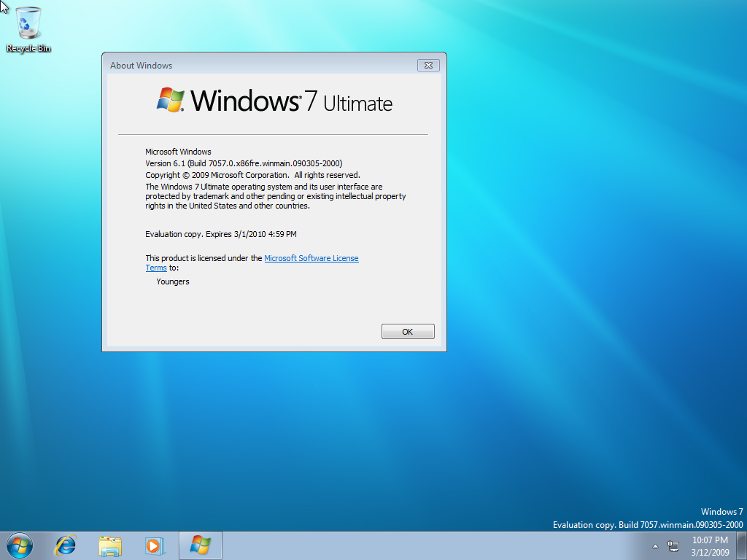
Task: Click the licensed user name Youngers
Action: pos(173,281)
